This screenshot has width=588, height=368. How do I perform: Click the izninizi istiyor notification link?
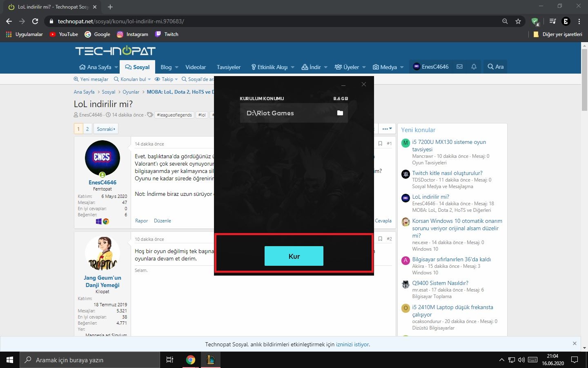point(352,344)
